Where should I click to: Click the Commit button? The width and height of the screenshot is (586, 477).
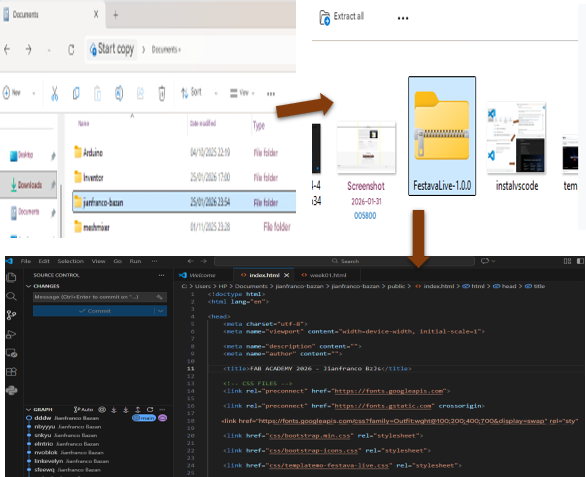click(94, 311)
